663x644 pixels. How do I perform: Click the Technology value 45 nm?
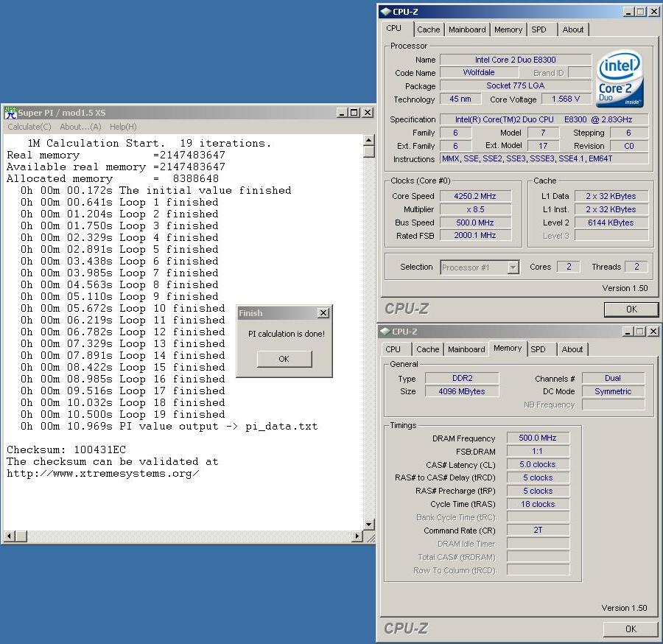click(x=460, y=99)
